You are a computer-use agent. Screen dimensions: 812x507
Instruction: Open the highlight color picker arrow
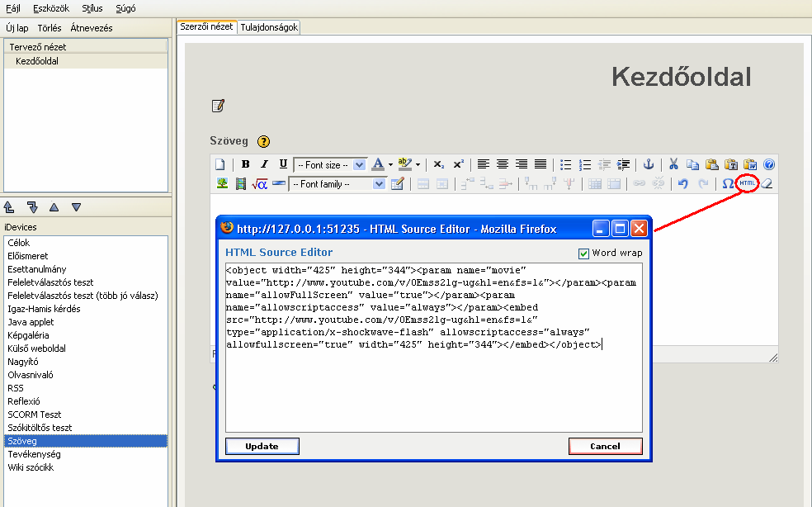[x=418, y=165]
